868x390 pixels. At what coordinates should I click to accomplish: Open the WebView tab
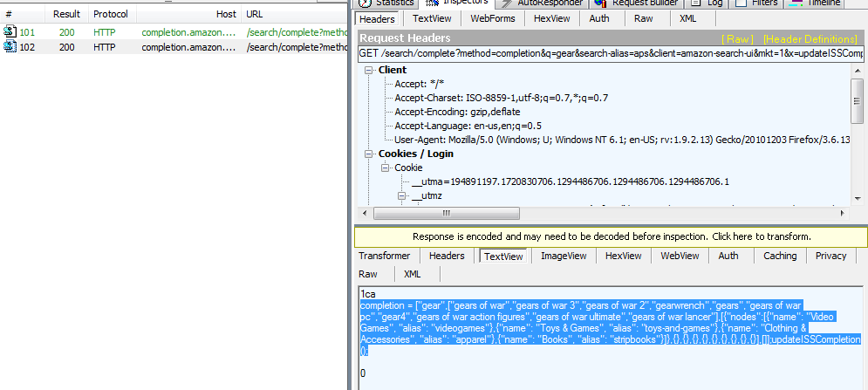click(680, 256)
